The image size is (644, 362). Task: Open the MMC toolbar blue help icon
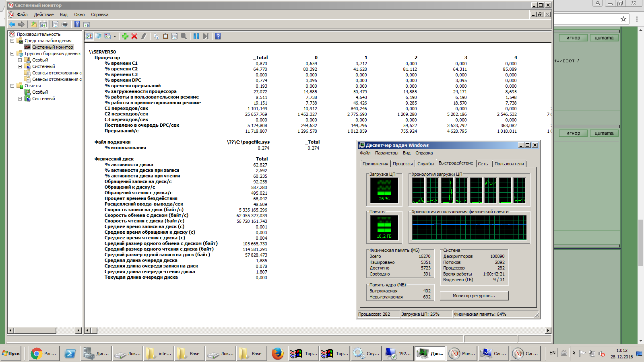[77, 25]
